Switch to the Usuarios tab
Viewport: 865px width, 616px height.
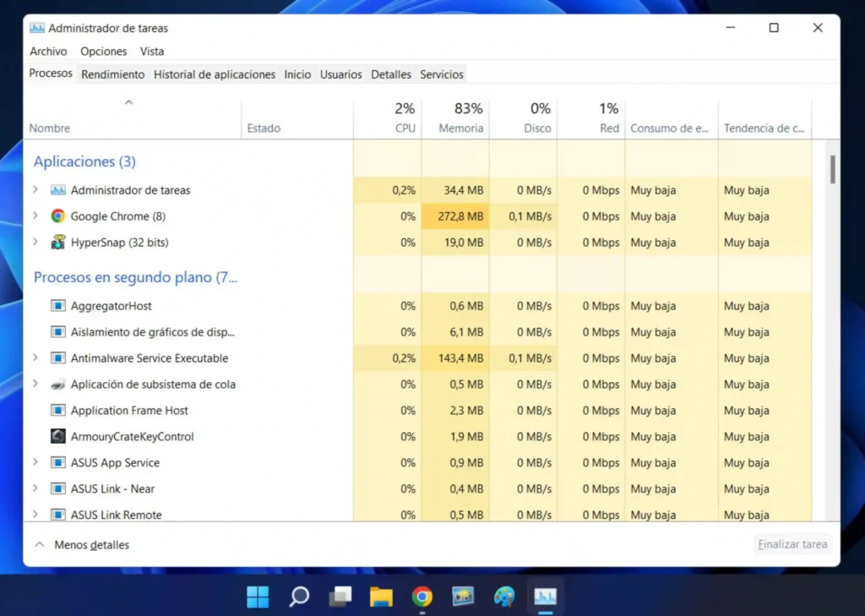[341, 74]
